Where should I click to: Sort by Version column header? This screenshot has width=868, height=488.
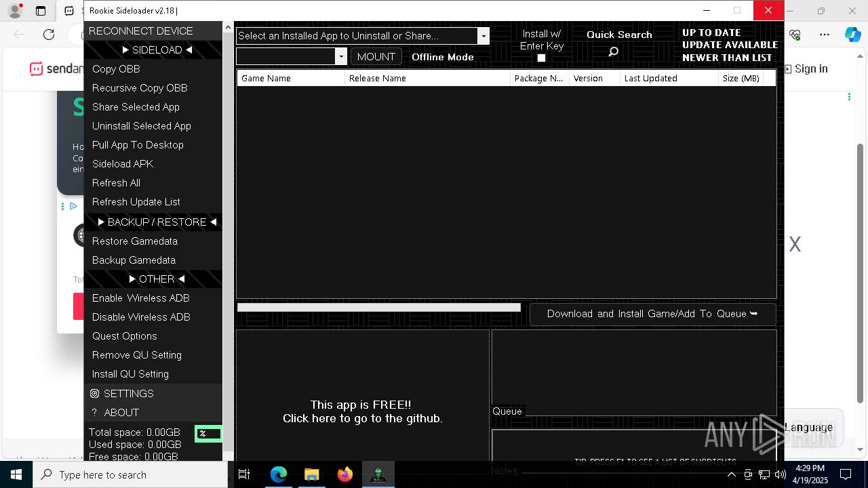coord(595,78)
